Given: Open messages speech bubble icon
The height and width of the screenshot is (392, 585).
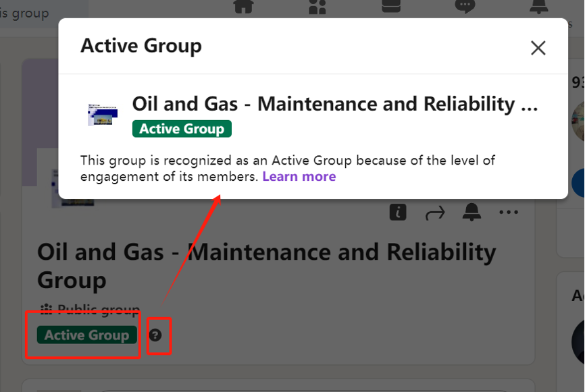Looking at the screenshot, I should pos(465,6).
